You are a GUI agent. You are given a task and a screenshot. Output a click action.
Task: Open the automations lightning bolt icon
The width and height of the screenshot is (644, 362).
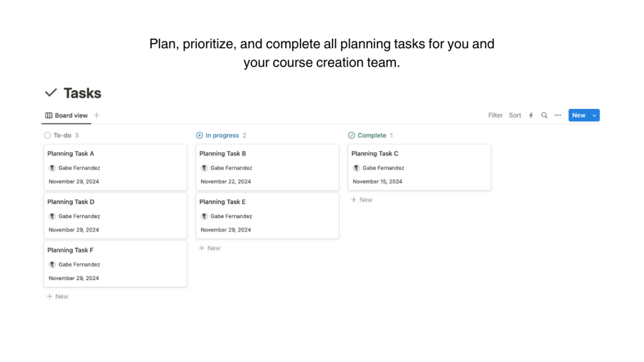pos(531,115)
